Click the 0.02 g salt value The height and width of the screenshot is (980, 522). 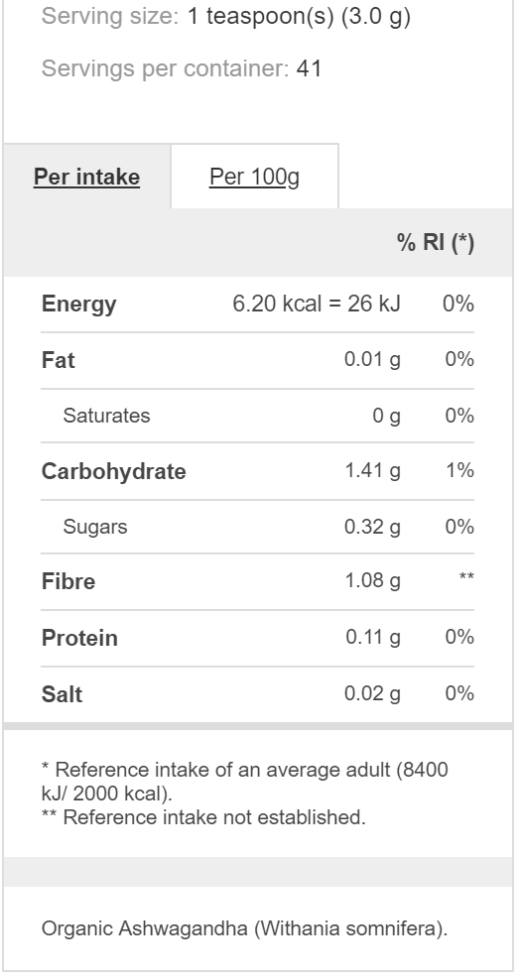click(x=372, y=693)
